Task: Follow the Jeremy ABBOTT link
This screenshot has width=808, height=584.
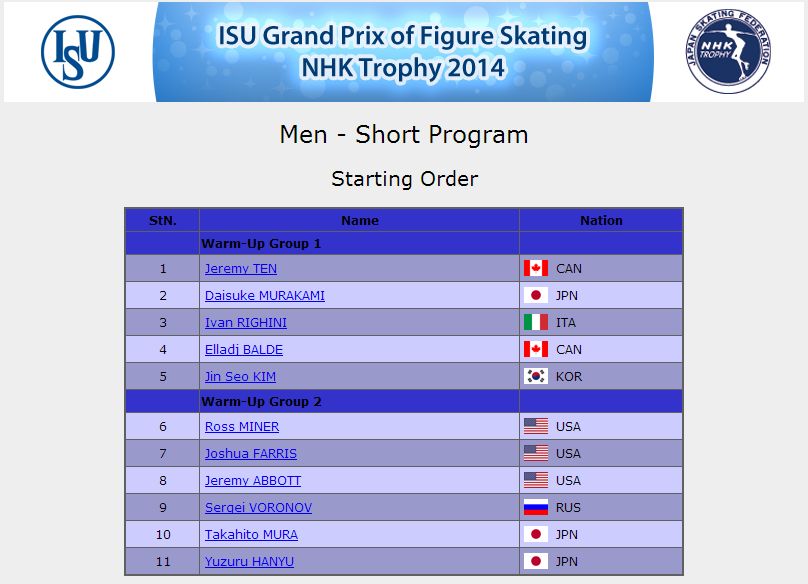Action: coord(253,480)
